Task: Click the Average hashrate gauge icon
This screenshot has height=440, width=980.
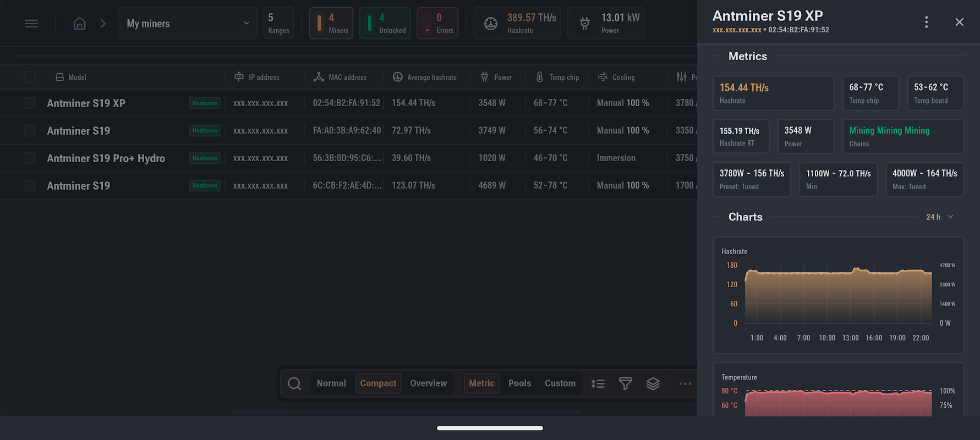Action: point(398,77)
